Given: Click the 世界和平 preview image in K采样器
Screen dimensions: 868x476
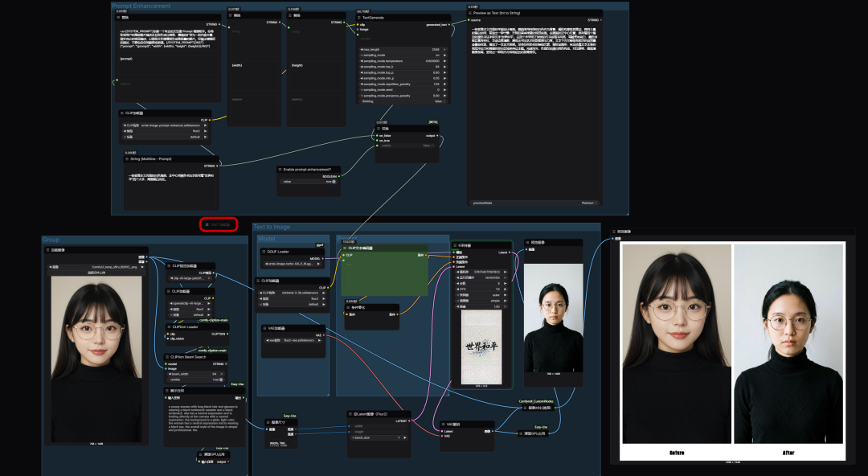Looking at the screenshot, I should coord(481,347).
